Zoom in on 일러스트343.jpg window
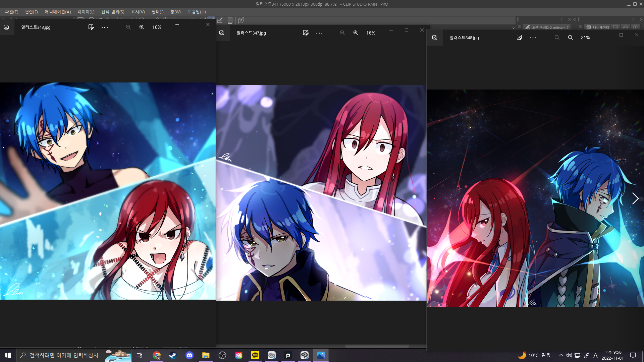Image resolution: width=644 pixels, height=362 pixels. 142,27
